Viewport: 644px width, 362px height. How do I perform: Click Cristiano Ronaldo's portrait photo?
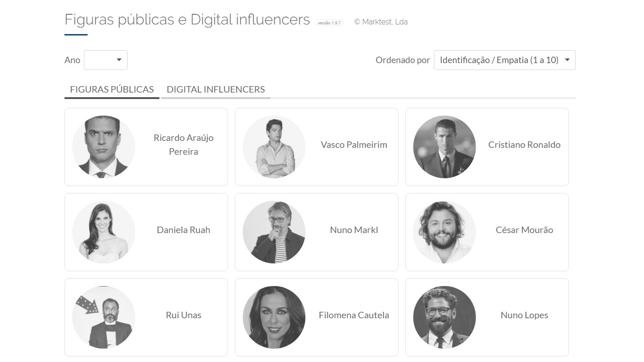coord(445,147)
